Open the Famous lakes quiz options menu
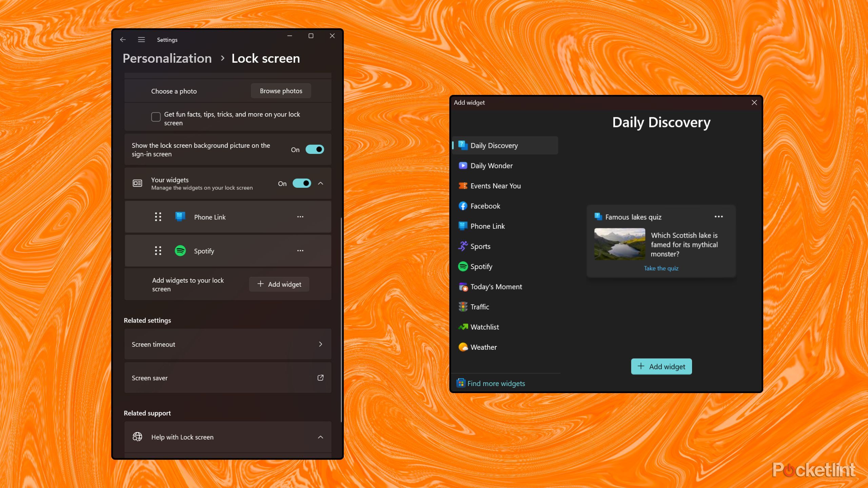Image resolution: width=868 pixels, height=488 pixels. 719,217
